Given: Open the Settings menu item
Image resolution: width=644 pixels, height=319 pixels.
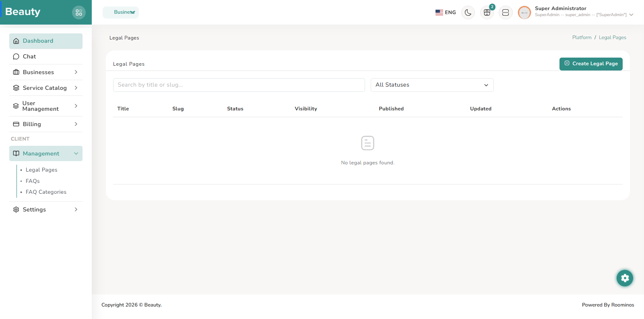Looking at the screenshot, I should (x=46, y=209).
